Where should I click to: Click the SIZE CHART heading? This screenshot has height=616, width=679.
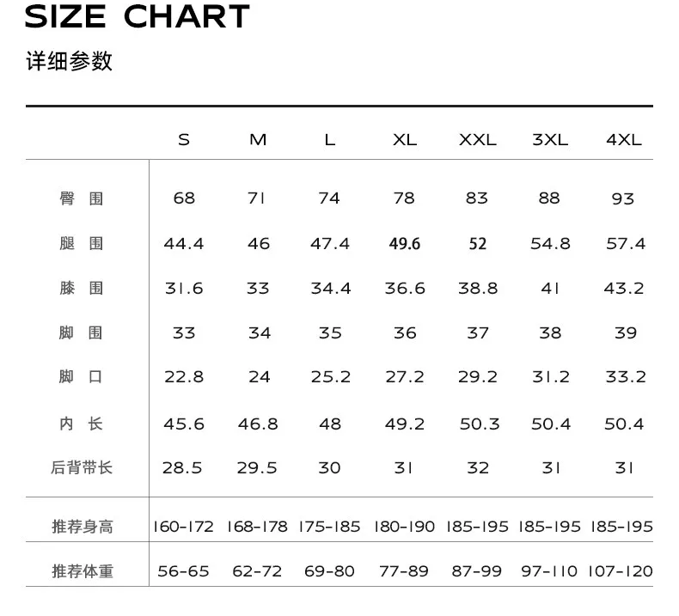138,16
